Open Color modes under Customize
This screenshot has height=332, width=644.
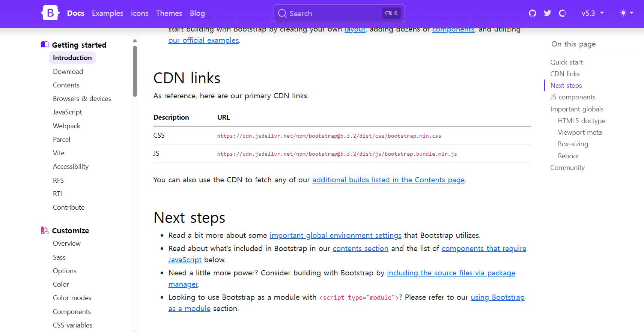click(72, 298)
